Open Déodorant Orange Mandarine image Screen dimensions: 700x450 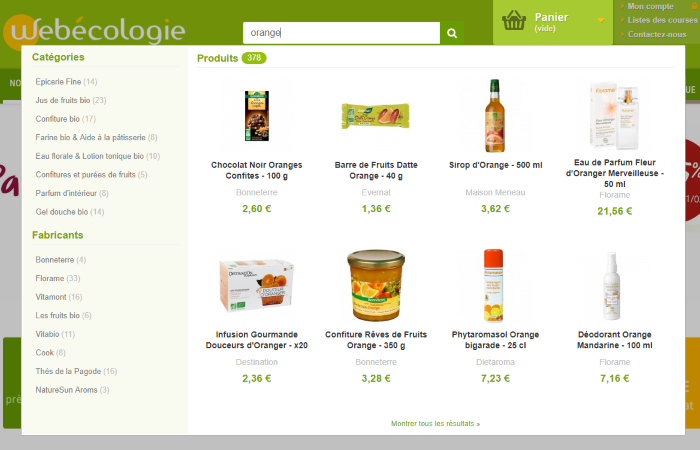point(612,286)
